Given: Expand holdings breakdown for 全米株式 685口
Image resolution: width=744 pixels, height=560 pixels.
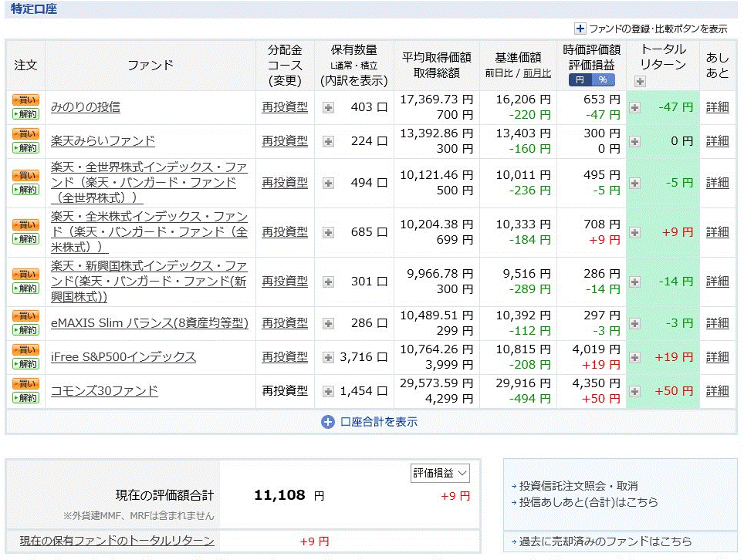Looking at the screenshot, I should pyautogui.click(x=328, y=232).
